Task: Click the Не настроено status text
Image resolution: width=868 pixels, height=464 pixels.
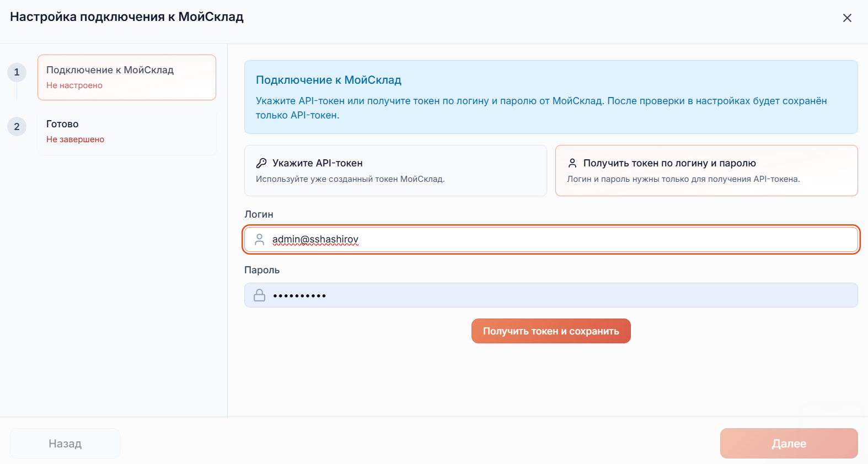Action: point(74,85)
